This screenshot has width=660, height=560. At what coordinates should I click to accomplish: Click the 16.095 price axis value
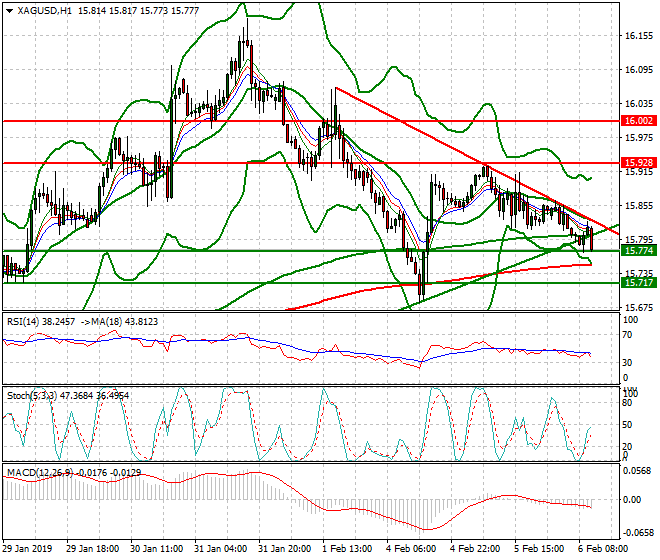point(639,69)
